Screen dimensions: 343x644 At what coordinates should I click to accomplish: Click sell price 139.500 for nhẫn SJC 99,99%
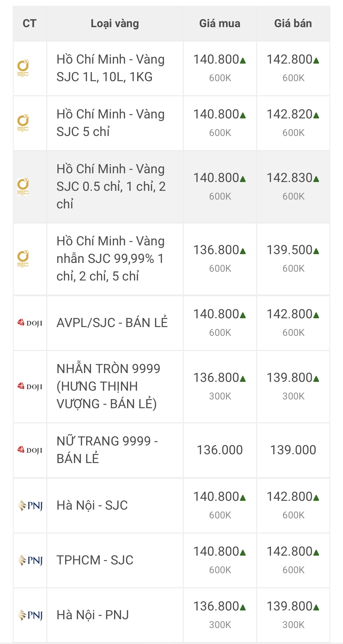coord(290,250)
